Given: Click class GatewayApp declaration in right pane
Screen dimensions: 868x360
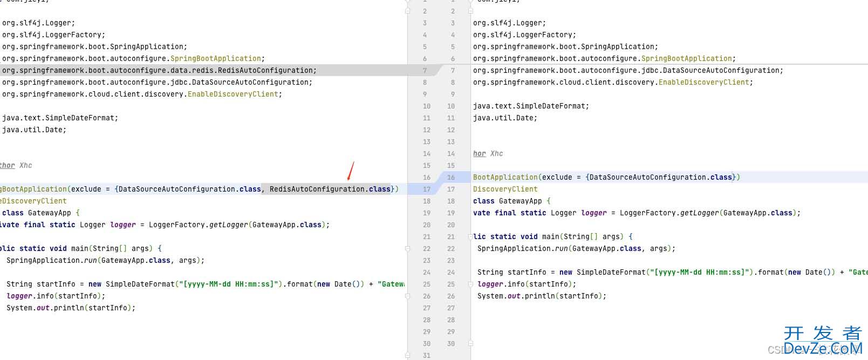Looking at the screenshot, I should pos(512,201).
